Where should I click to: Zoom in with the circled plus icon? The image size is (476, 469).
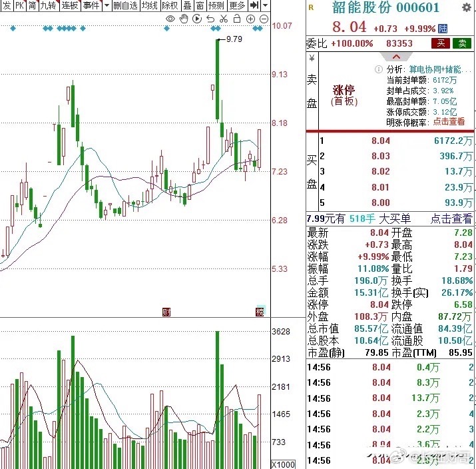[250, 19]
